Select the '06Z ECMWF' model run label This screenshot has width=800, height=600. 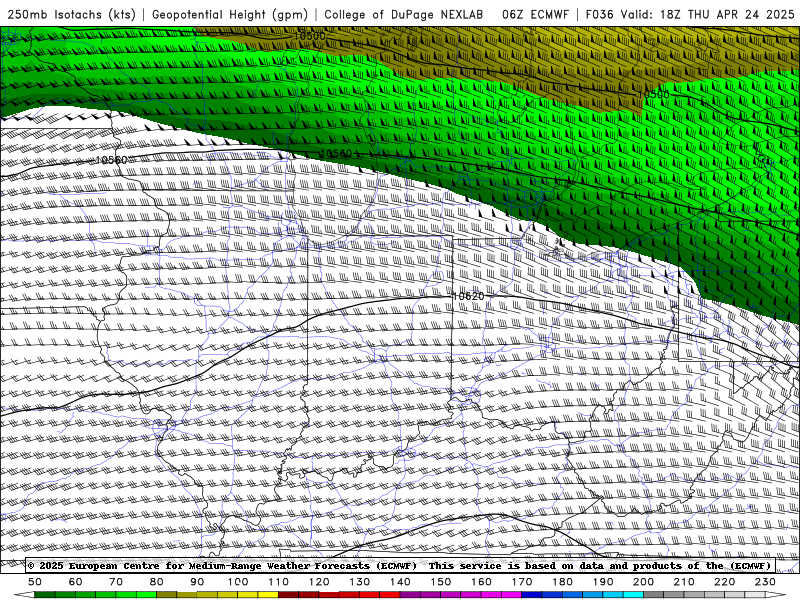[535, 14]
